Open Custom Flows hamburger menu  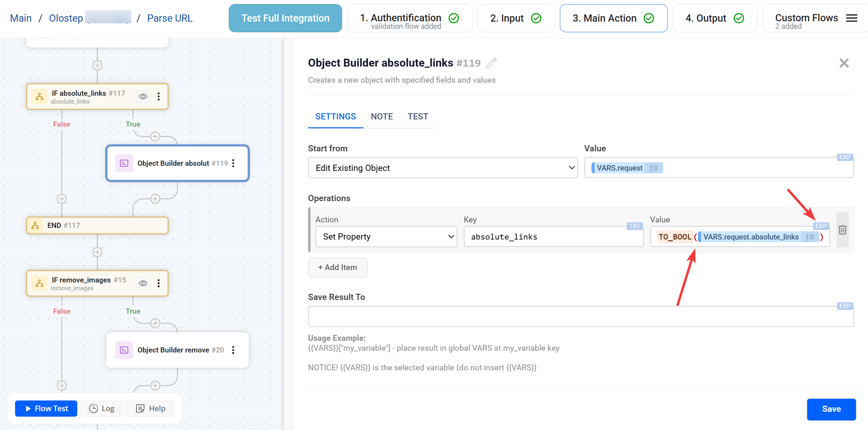[x=852, y=18]
